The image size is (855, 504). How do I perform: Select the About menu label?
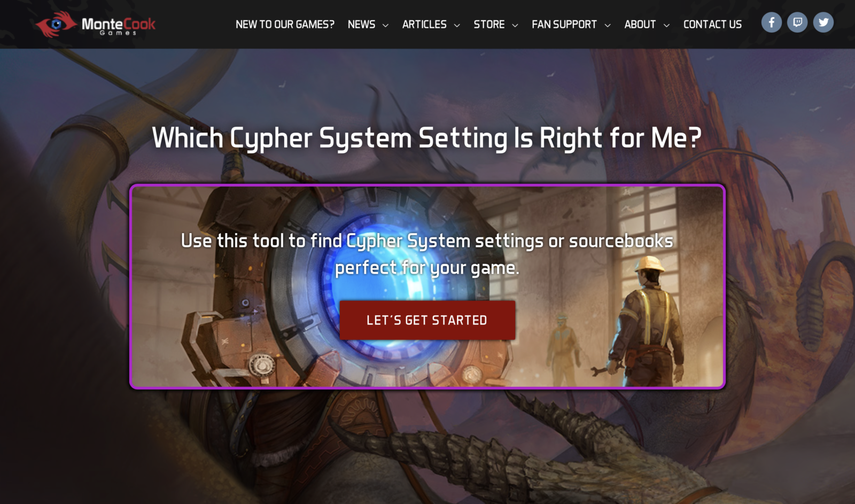[640, 25]
